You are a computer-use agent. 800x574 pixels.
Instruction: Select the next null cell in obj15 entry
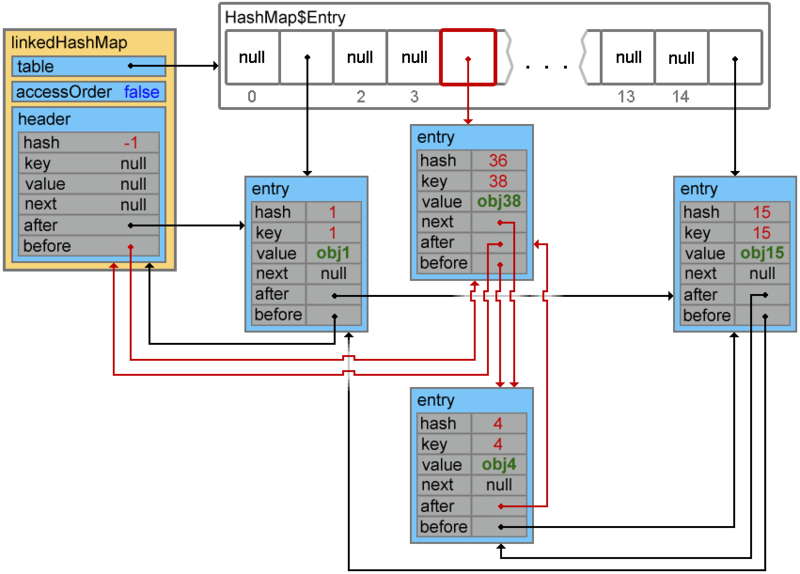tap(762, 273)
